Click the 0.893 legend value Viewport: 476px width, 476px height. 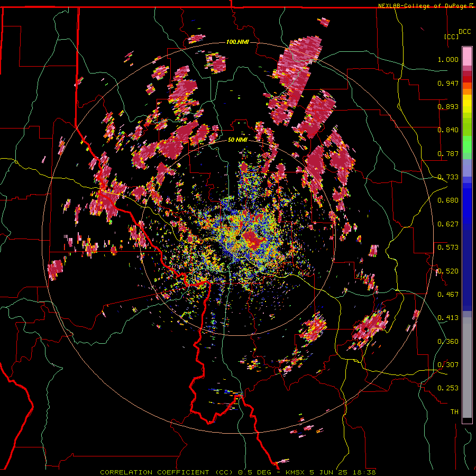448,106
